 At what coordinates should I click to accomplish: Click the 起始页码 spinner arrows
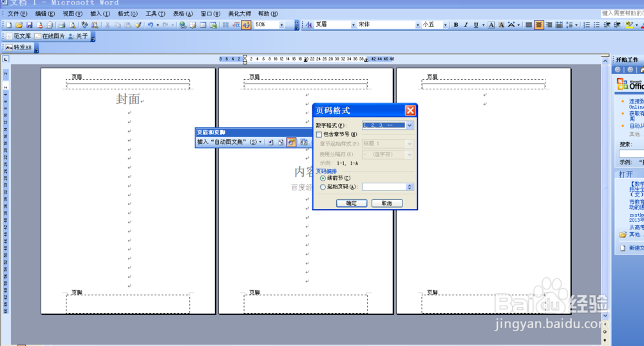[410, 187]
